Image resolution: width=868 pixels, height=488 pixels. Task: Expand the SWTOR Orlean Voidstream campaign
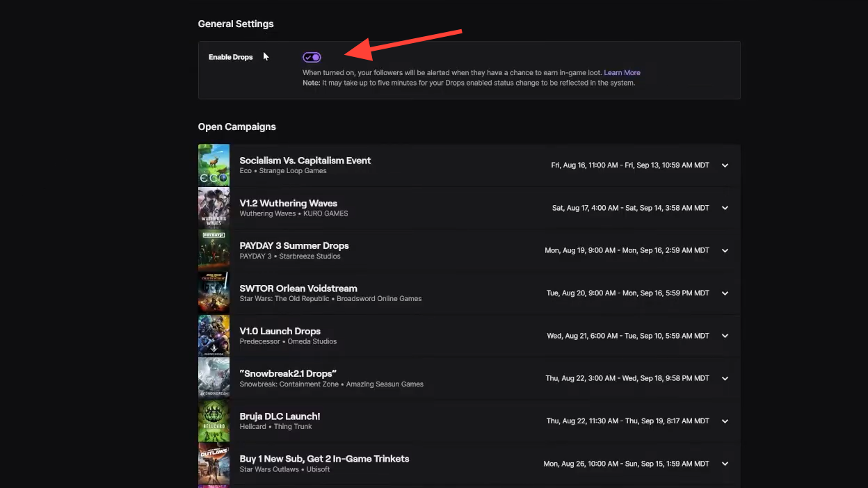coord(725,293)
